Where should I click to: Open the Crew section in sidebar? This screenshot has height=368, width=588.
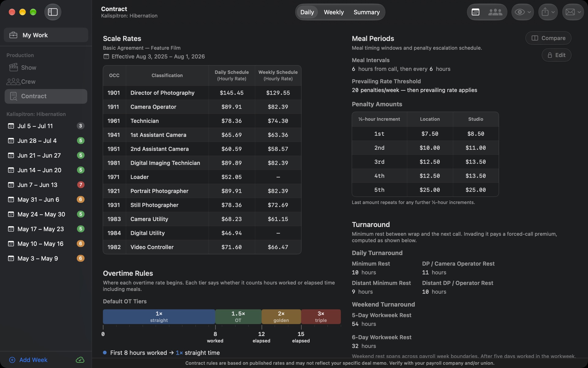[x=46, y=82]
